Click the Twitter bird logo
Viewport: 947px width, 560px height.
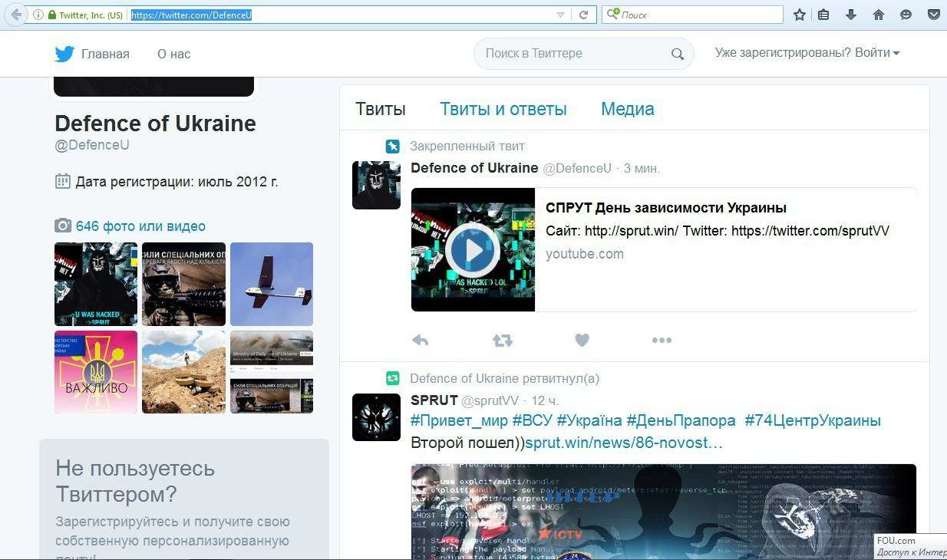pos(64,54)
